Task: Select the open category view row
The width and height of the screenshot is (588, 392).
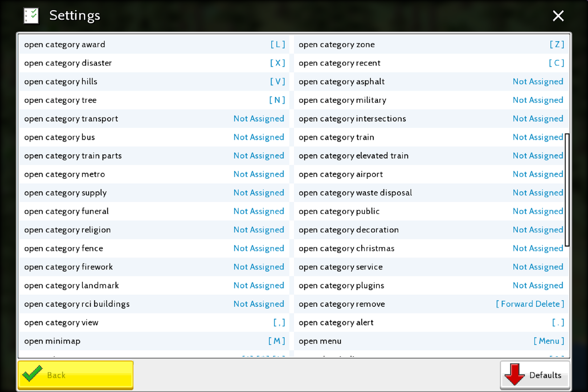Action: (154, 323)
